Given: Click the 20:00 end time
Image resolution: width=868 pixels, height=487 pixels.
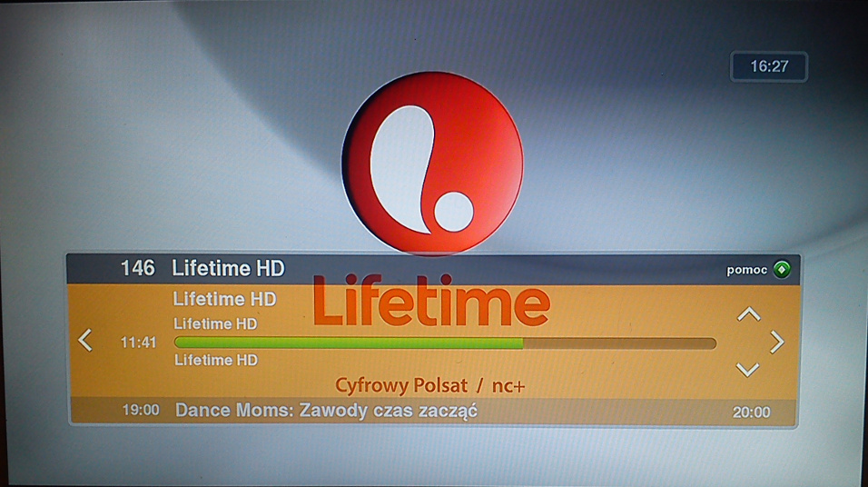Looking at the screenshot, I should click(751, 412).
